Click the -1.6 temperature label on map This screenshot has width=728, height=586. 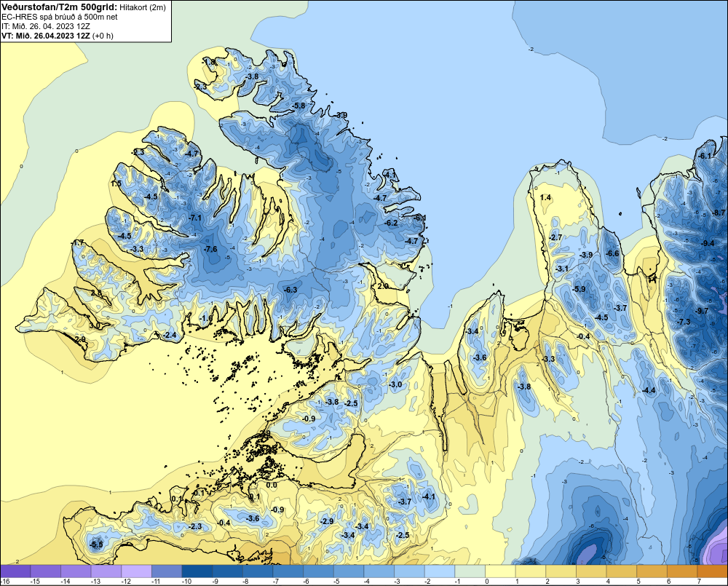tap(206, 317)
